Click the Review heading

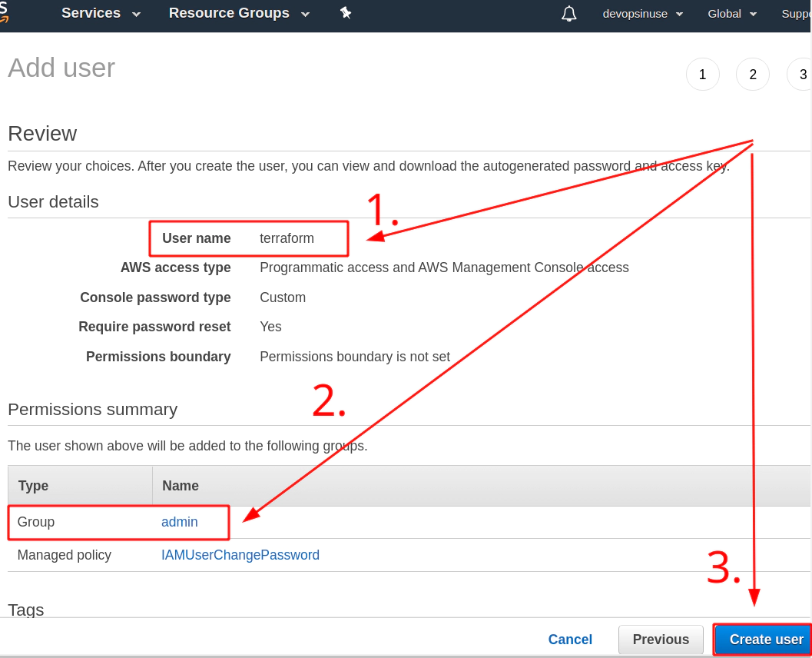(42, 134)
